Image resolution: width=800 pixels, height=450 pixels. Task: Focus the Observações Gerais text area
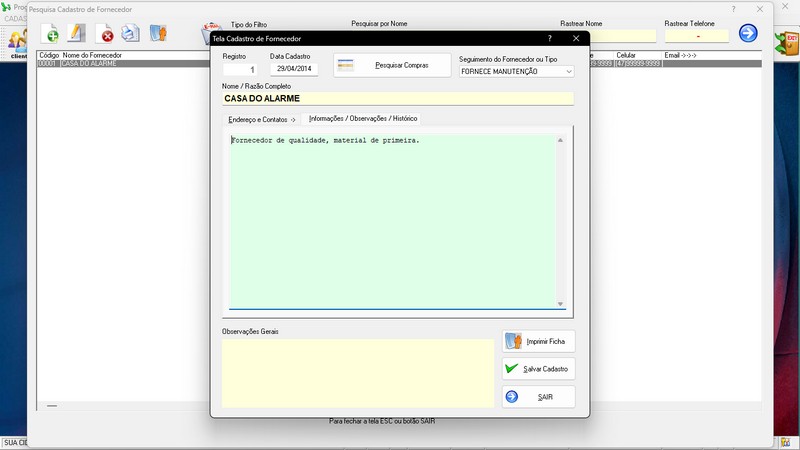point(357,372)
